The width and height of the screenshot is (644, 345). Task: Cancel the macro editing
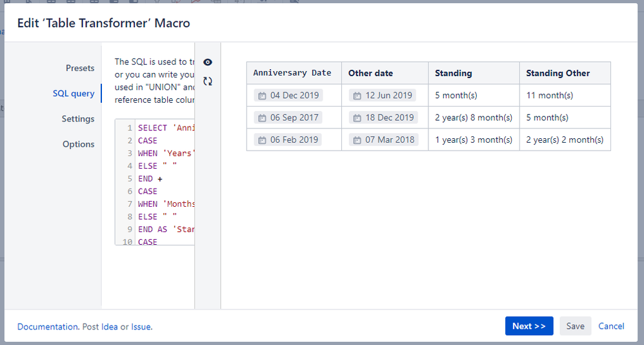611,326
